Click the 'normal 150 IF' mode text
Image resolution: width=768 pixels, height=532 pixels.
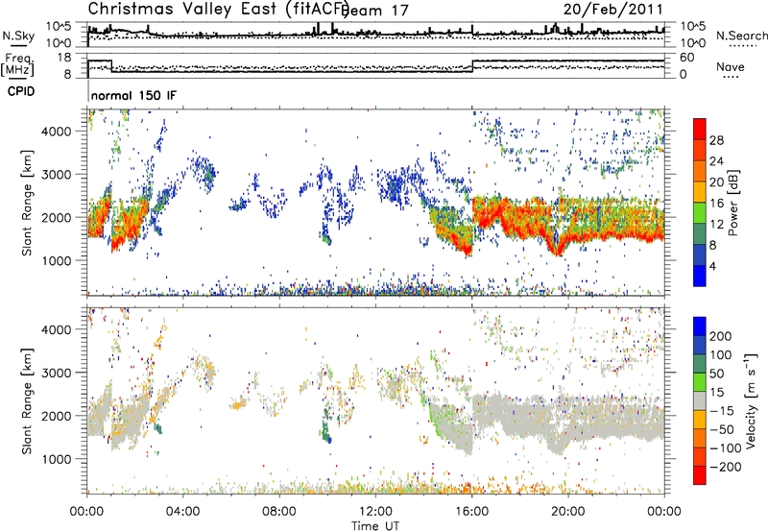coord(133,95)
